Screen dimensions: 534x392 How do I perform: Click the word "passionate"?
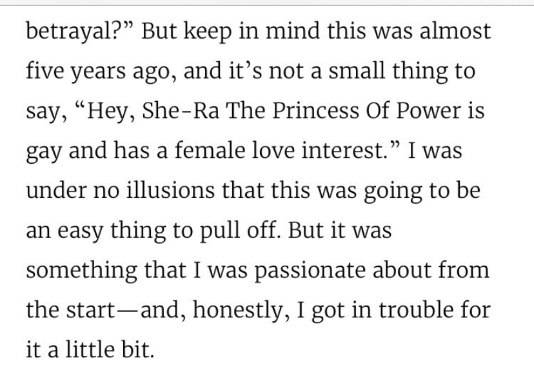pos(310,271)
